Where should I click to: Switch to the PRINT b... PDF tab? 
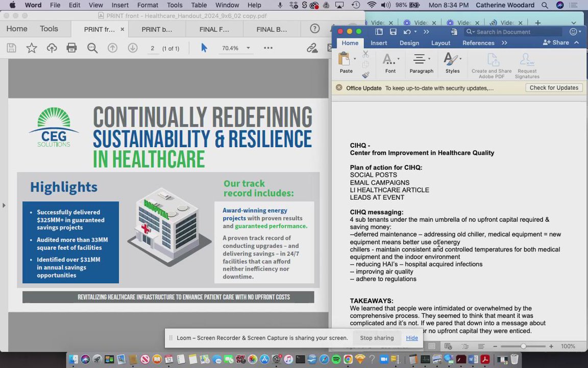pyautogui.click(x=157, y=29)
